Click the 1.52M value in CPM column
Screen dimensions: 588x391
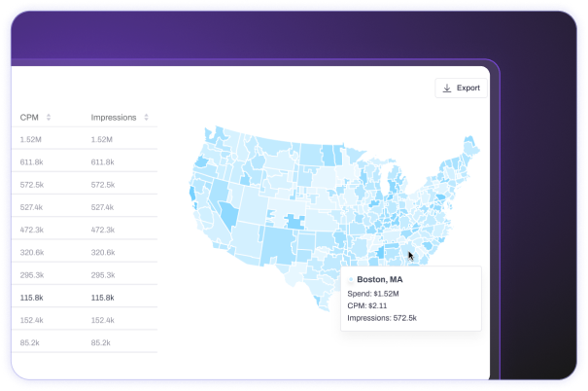(x=31, y=140)
